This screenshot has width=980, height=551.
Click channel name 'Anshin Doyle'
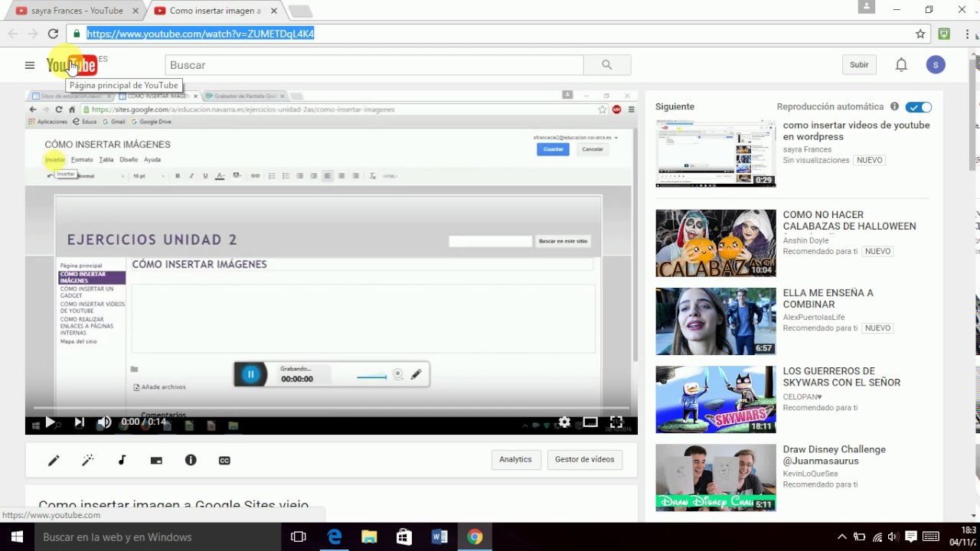tap(805, 240)
